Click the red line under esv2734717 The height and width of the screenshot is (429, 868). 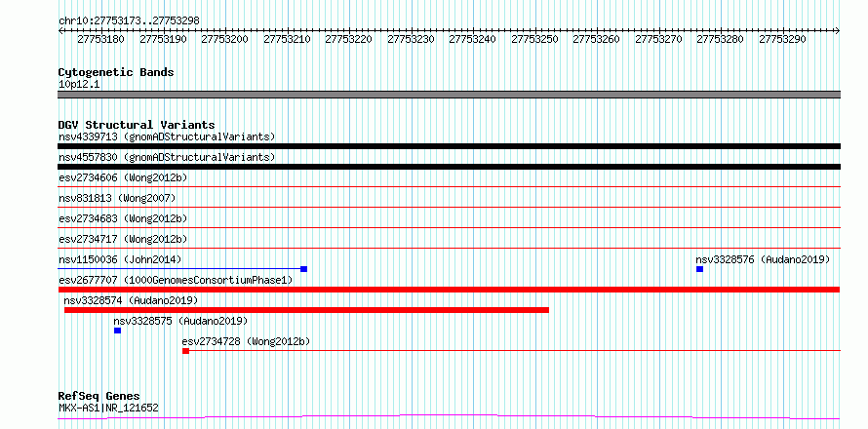pos(449,248)
